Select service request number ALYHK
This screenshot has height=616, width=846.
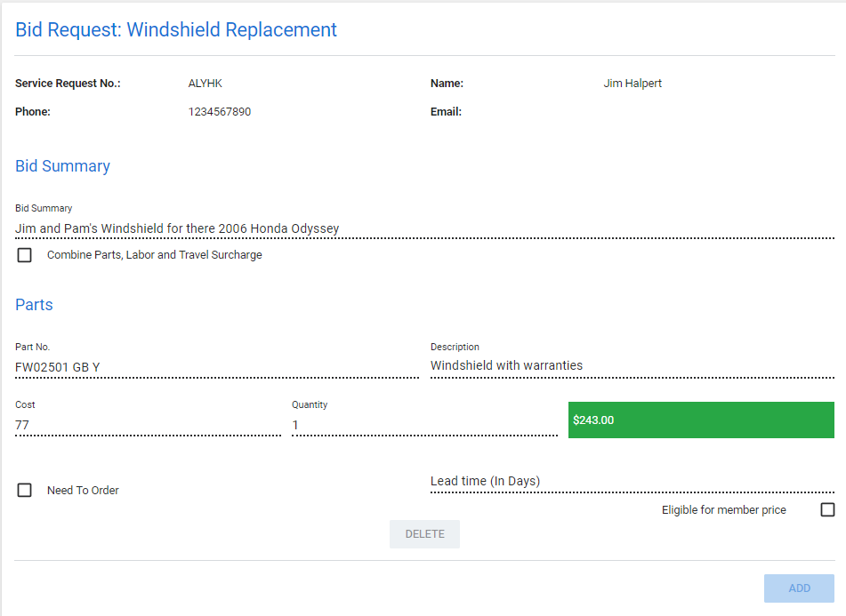205,84
